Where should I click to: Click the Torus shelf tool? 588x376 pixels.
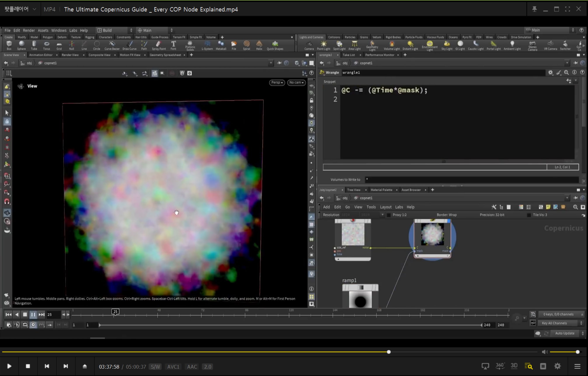46,46
